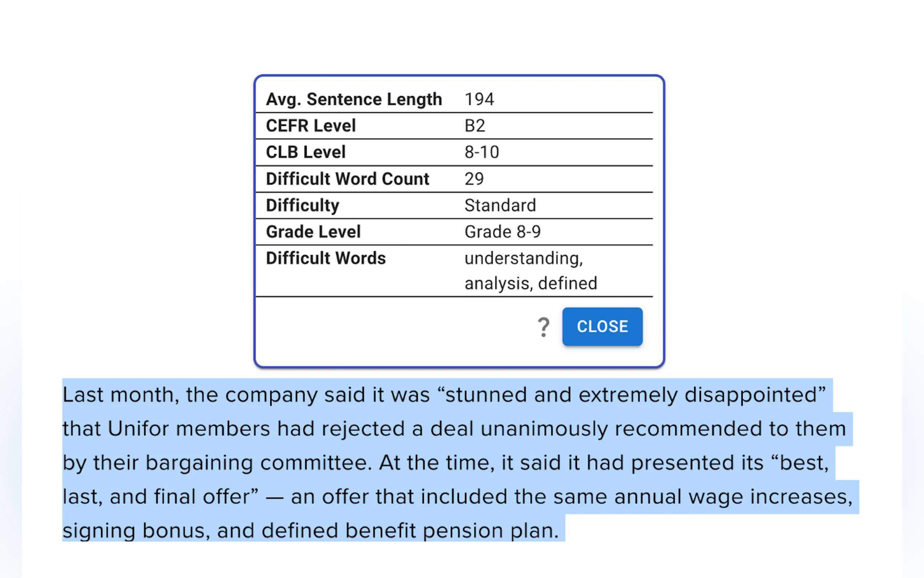Select the CEFR Level row label
924x578 pixels.
pyautogui.click(x=311, y=126)
